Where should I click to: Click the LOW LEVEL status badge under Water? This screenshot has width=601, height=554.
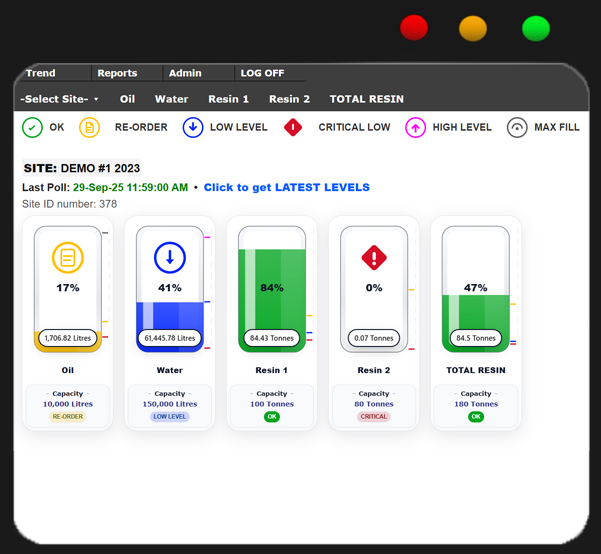point(170,416)
